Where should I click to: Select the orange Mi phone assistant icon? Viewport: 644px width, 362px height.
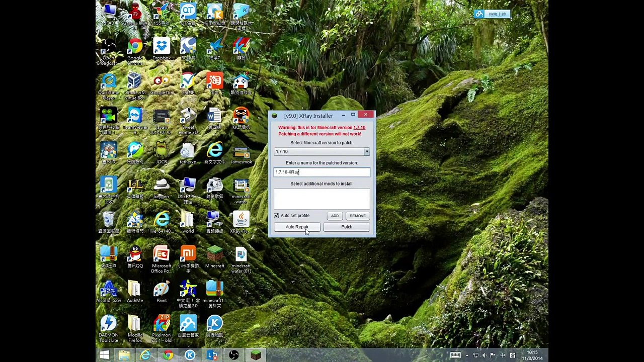coord(188,259)
